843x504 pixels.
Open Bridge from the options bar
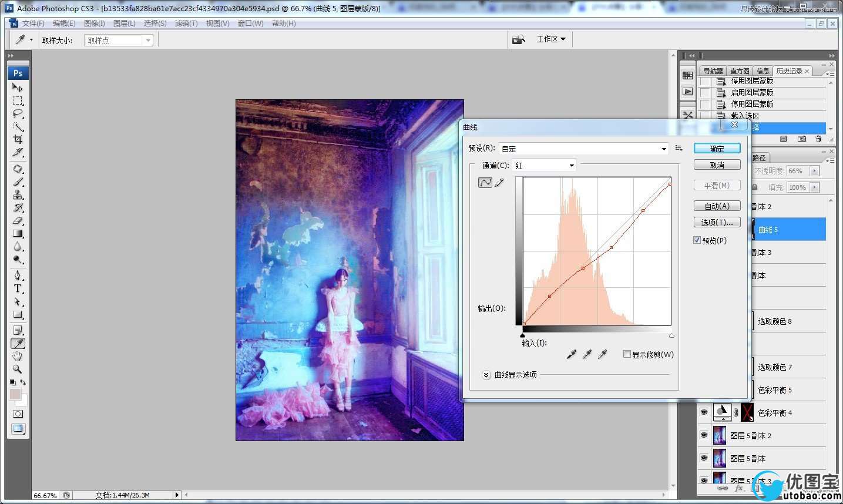(x=518, y=40)
